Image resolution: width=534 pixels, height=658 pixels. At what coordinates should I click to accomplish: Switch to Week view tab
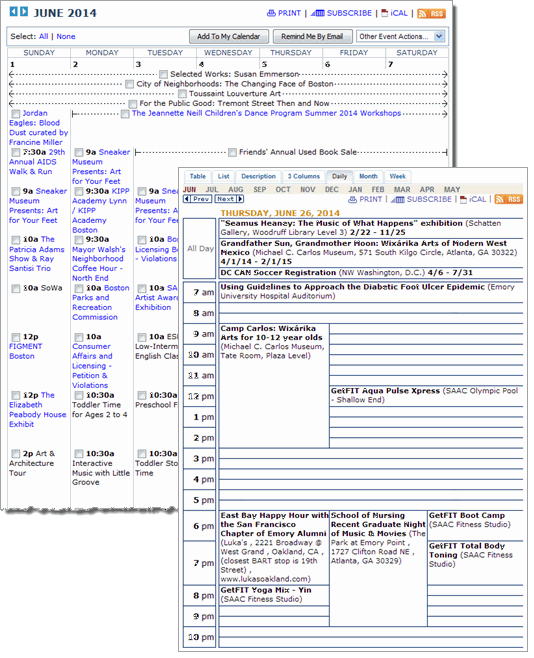398,176
